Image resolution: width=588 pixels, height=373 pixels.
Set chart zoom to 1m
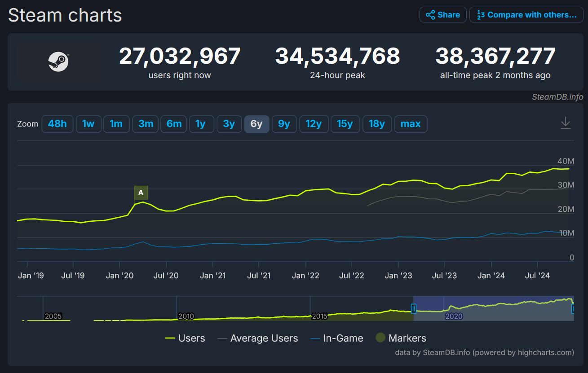click(116, 124)
